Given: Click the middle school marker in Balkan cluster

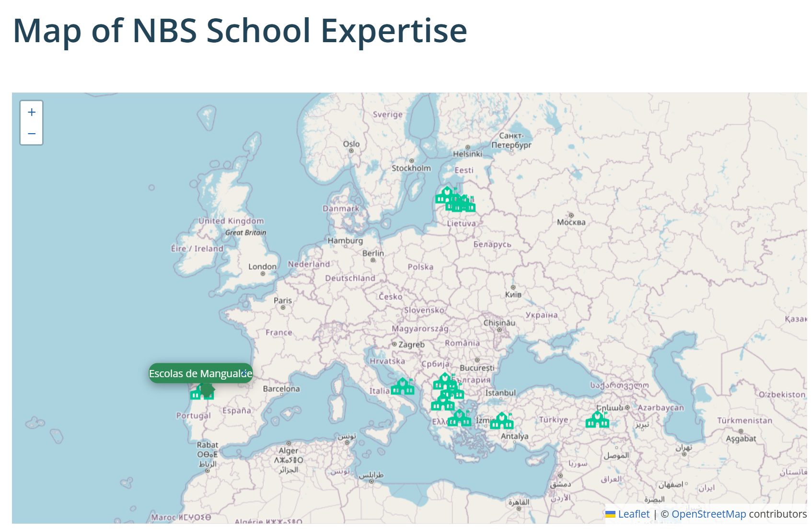Looking at the screenshot, I should pyautogui.click(x=453, y=393).
